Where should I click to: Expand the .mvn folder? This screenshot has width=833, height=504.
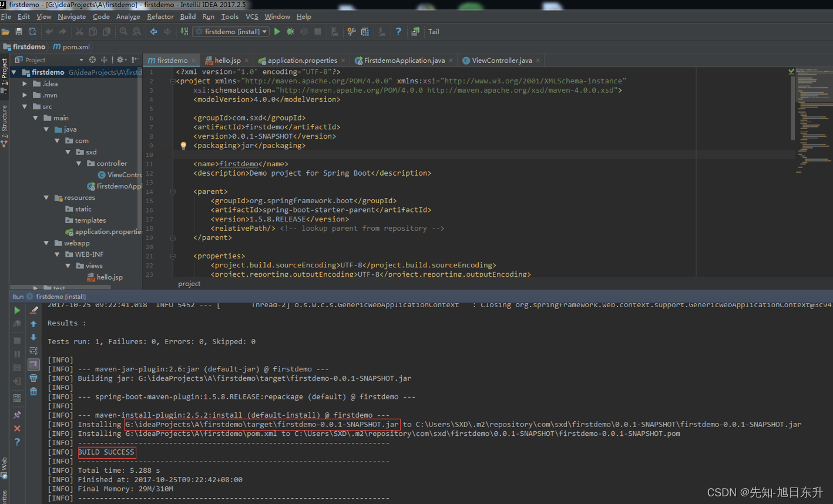point(25,95)
